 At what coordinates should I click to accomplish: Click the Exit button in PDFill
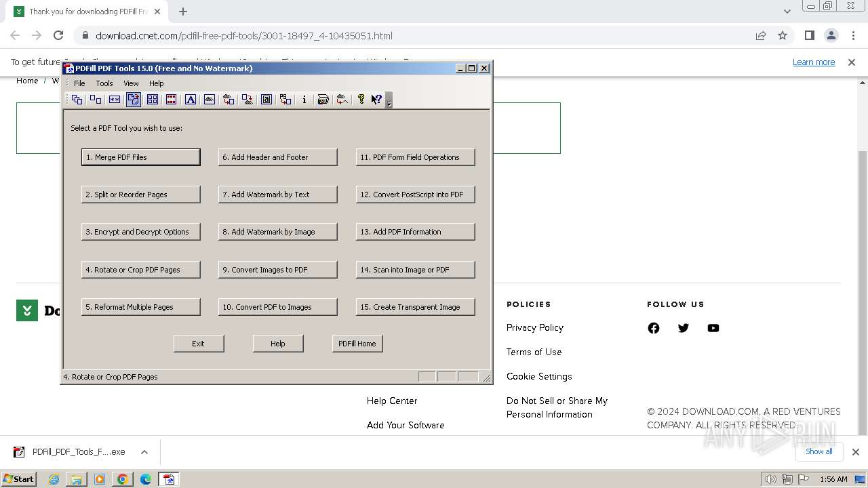coord(199,344)
